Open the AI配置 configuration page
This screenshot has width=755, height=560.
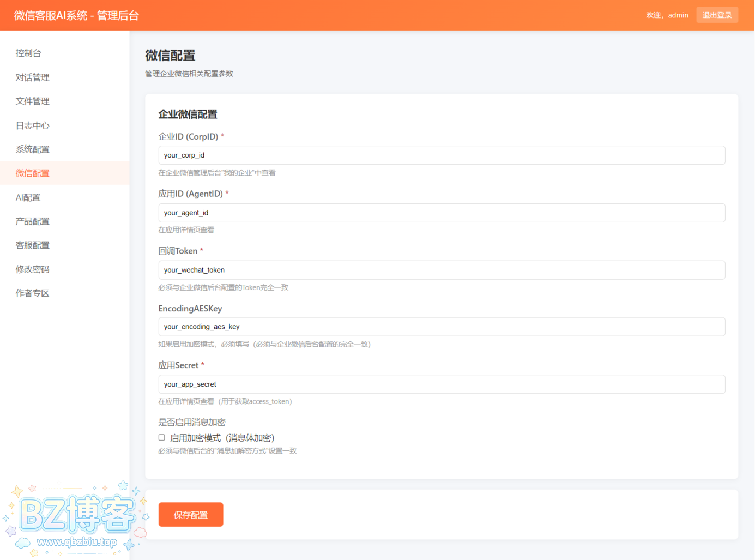click(x=28, y=197)
